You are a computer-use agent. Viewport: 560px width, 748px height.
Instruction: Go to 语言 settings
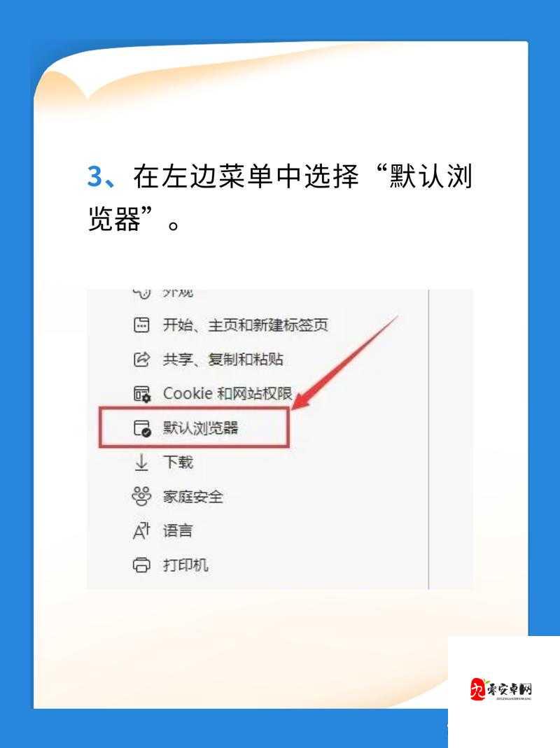178,531
